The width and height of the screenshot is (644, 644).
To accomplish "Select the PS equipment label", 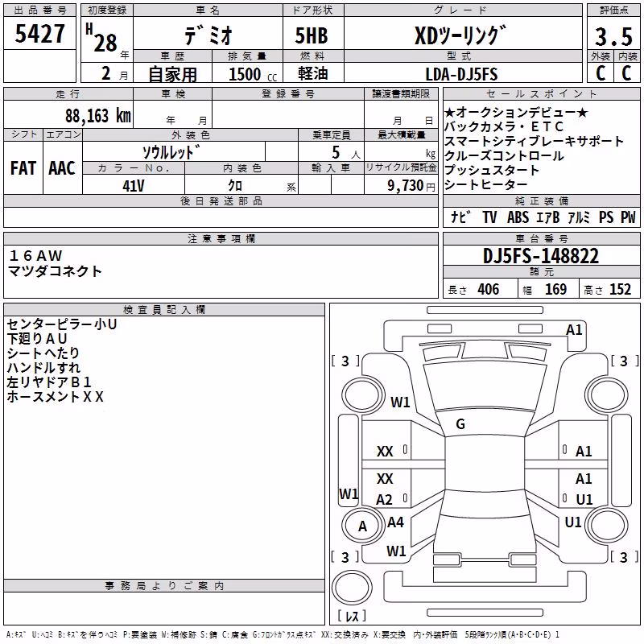I will (606, 217).
